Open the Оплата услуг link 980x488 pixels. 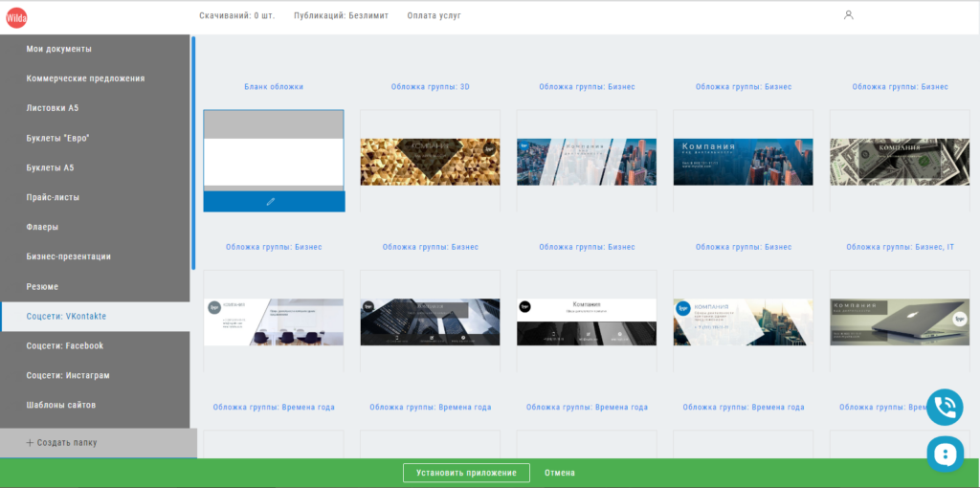(x=434, y=16)
